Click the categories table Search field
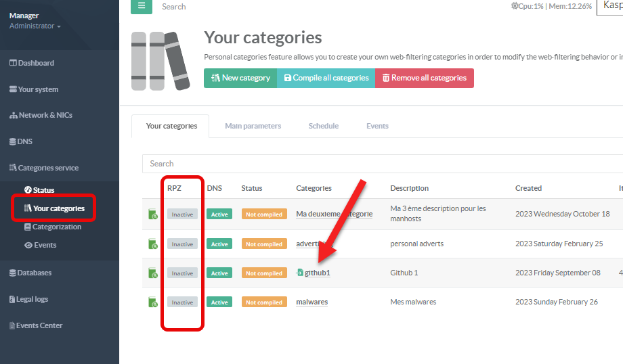Viewport: 623px width, 364px height. click(379, 164)
